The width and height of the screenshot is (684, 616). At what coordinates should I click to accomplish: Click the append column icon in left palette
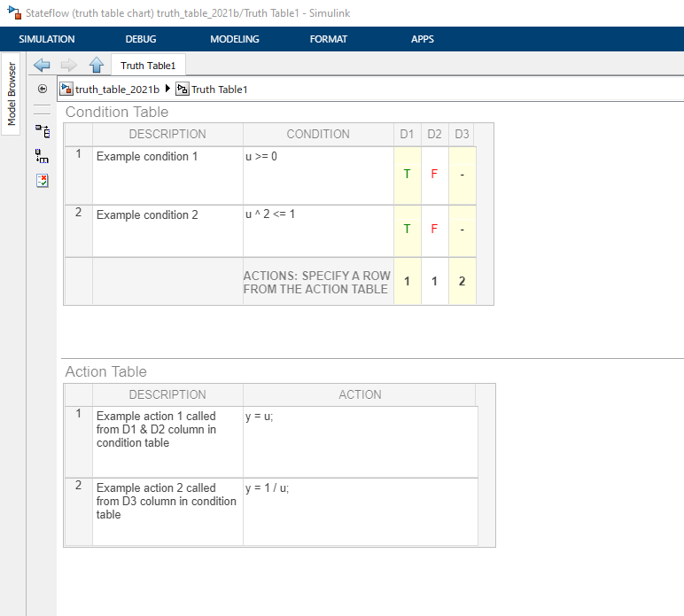point(42,155)
